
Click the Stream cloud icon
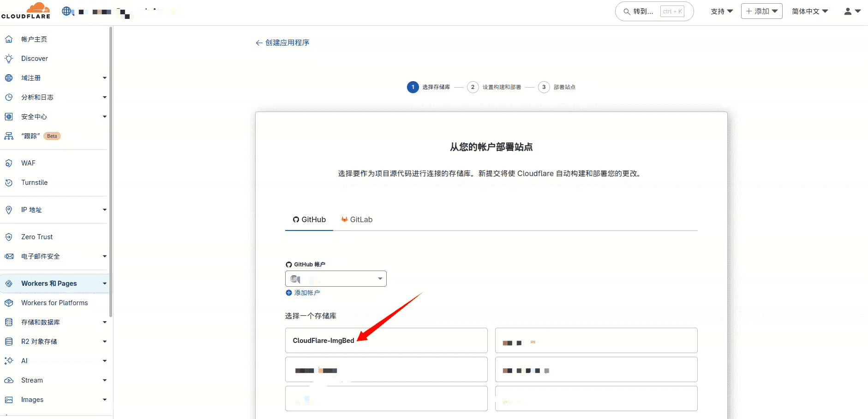coord(9,380)
